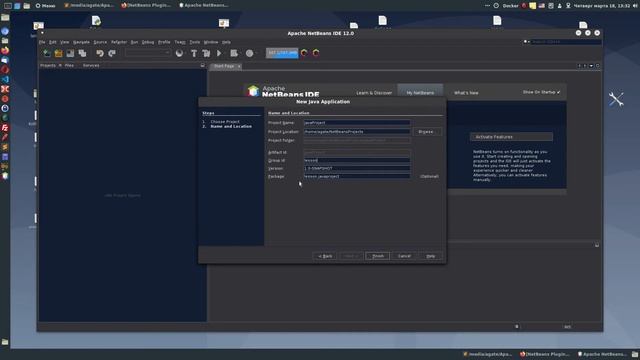Image resolution: width=640 pixels, height=360 pixels.
Task: Click NetBeans Plugin task in top panel
Action: click(146, 5)
